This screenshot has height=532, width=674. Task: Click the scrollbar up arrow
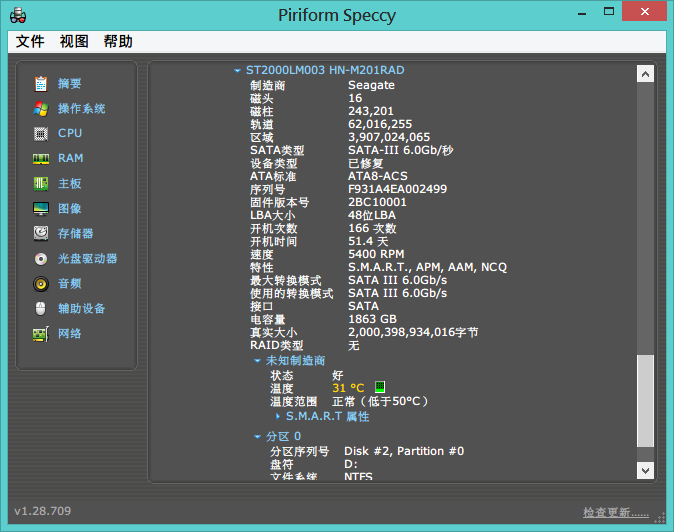point(645,74)
